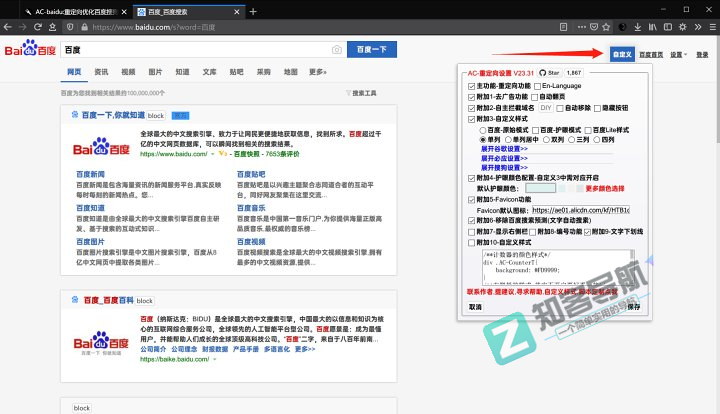Screen dimensions: 720x414
Task: Open 搜索工具 filter tools
Action: pos(361,93)
